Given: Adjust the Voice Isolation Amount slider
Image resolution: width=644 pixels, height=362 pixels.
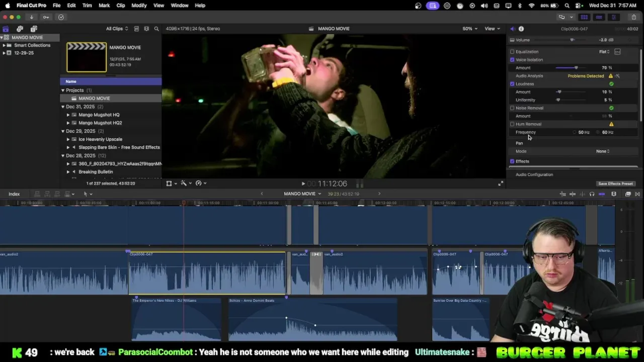Looking at the screenshot, I should coord(576,68).
